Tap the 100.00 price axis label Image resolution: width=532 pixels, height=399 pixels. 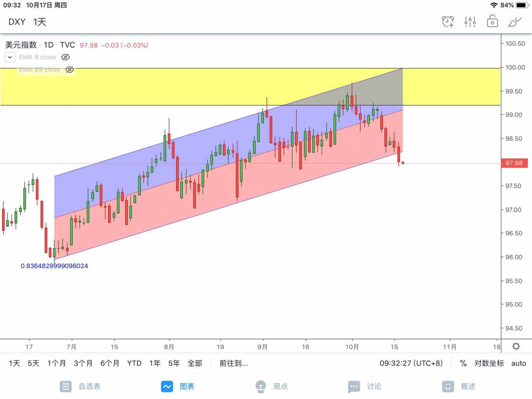515,67
